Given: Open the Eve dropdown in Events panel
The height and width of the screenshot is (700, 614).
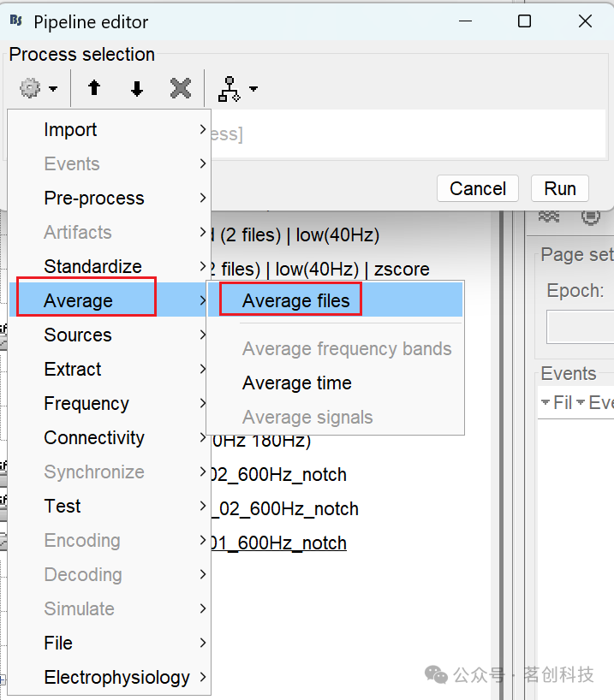Looking at the screenshot, I should pyautogui.click(x=595, y=403).
